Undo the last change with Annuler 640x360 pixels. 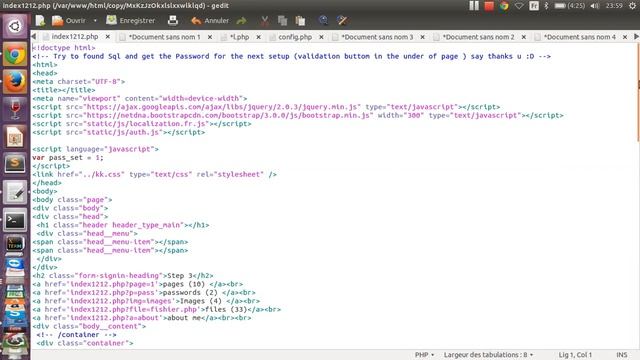click(x=210, y=20)
